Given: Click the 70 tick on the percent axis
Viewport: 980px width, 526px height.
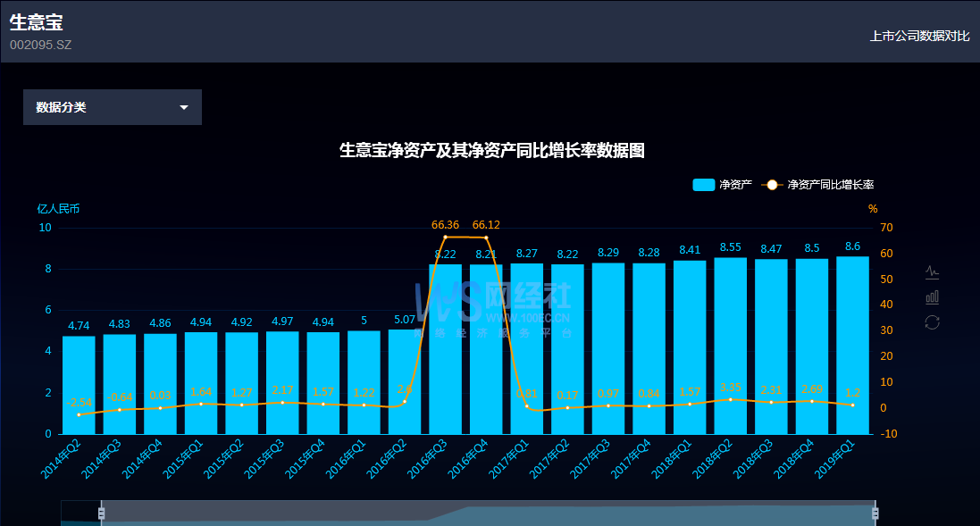Looking at the screenshot, I should [x=886, y=228].
